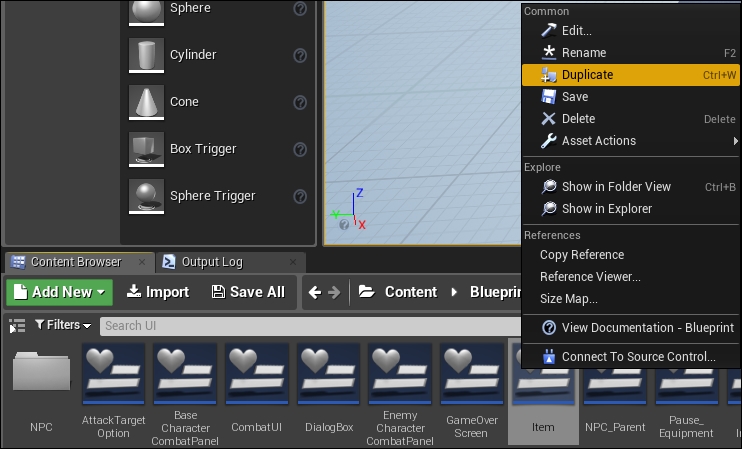Select the Sphere shape icon
Viewport: 742px width, 449px height.
coord(146,11)
